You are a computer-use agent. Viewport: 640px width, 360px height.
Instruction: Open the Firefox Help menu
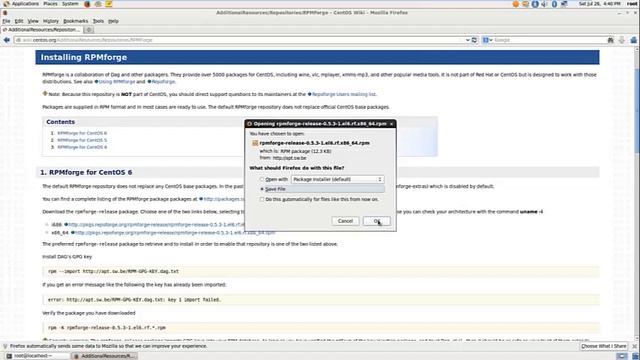113,21
